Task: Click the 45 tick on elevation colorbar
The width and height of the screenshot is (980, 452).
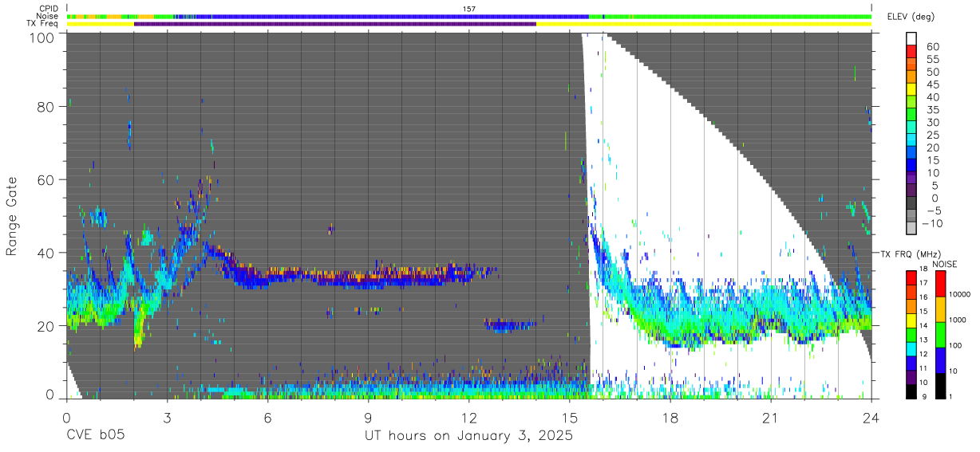Action: (931, 85)
